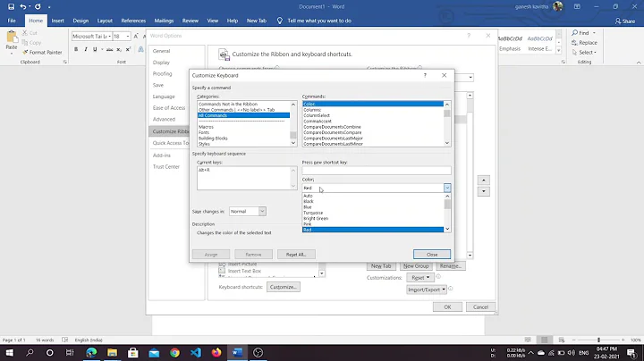Click the Close button in Customize Keyboard
This screenshot has height=361, width=644.
click(x=432, y=255)
